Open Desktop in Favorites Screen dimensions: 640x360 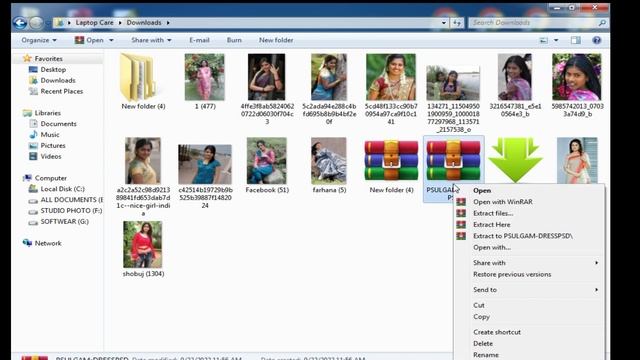[x=53, y=69]
